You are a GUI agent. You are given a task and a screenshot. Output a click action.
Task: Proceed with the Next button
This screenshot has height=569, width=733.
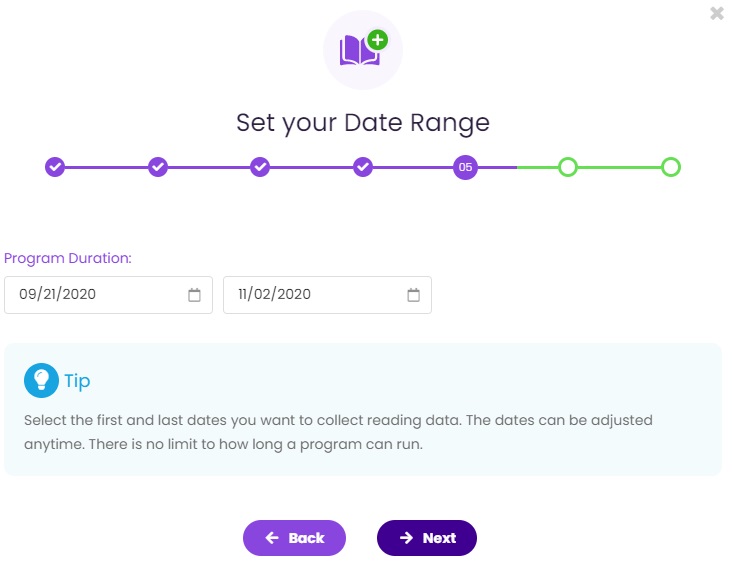click(x=427, y=538)
